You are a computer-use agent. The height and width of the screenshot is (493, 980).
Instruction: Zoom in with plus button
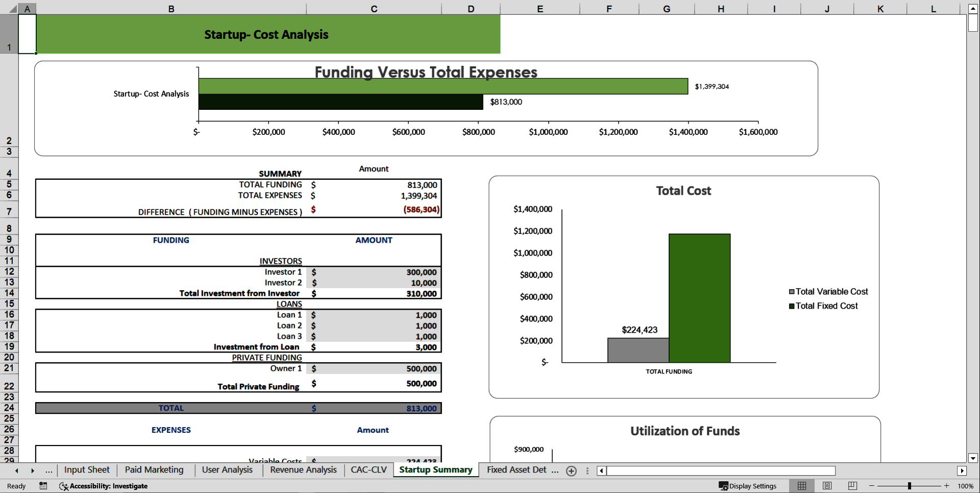(946, 486)
